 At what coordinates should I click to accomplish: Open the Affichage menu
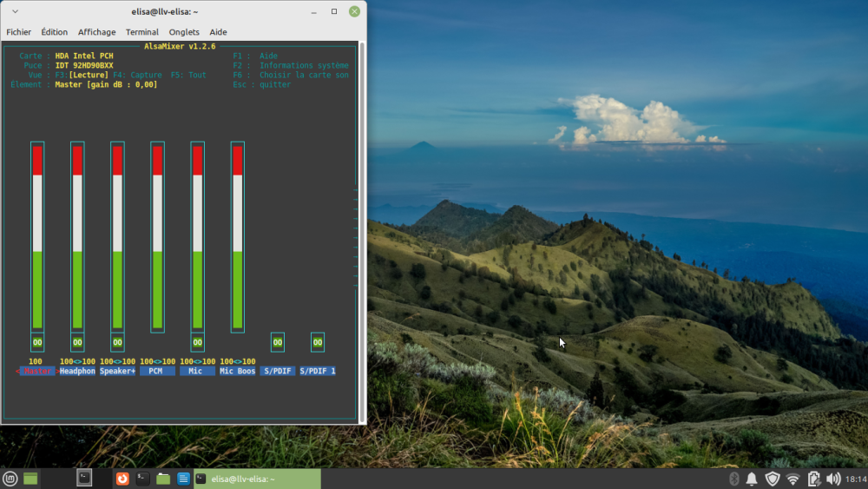point(96,32)
